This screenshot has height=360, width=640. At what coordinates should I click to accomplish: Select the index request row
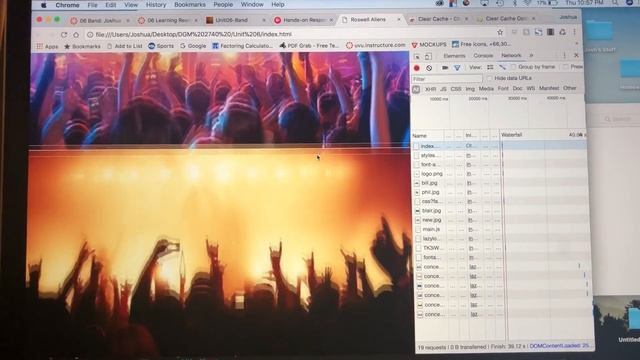point(500,146)
